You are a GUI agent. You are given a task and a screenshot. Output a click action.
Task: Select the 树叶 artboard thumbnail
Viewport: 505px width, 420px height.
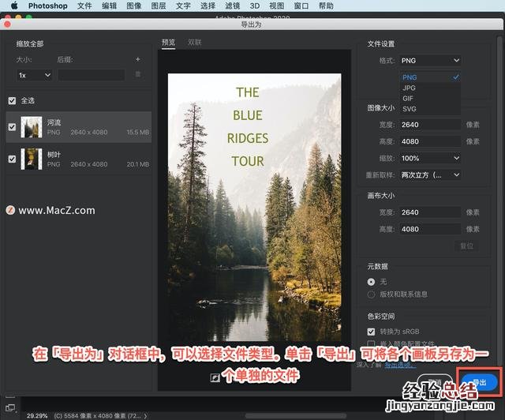pos(32,159)
